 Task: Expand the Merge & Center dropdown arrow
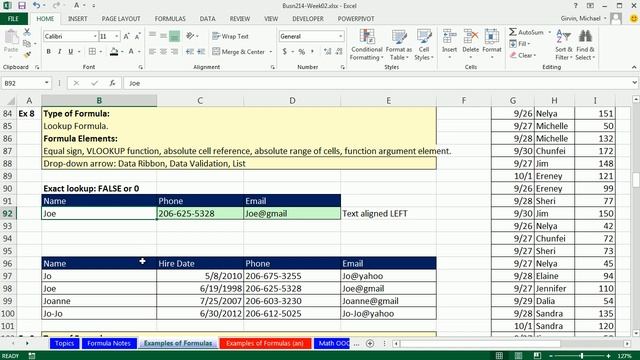coord(271,52)
